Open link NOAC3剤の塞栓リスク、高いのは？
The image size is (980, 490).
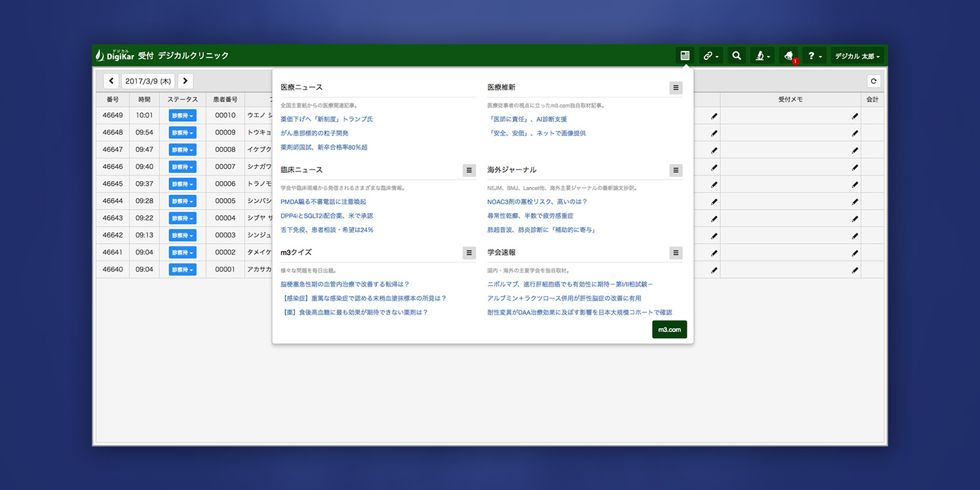coord(537,201)
